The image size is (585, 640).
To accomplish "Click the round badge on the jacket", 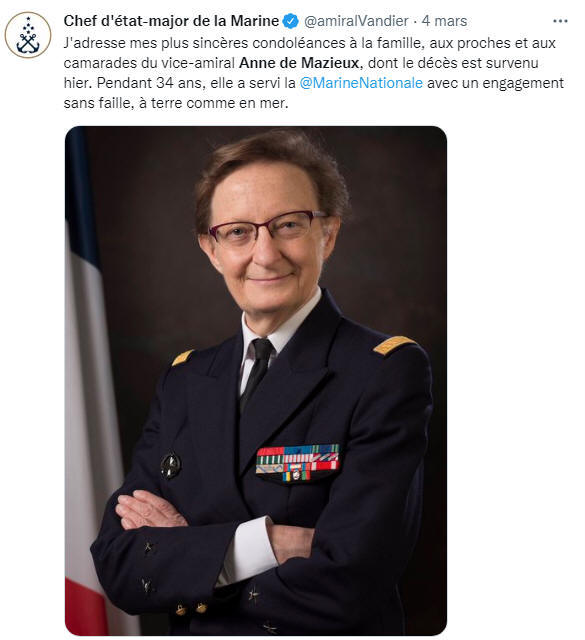I will pyautogui.click(x=170, y=465).
